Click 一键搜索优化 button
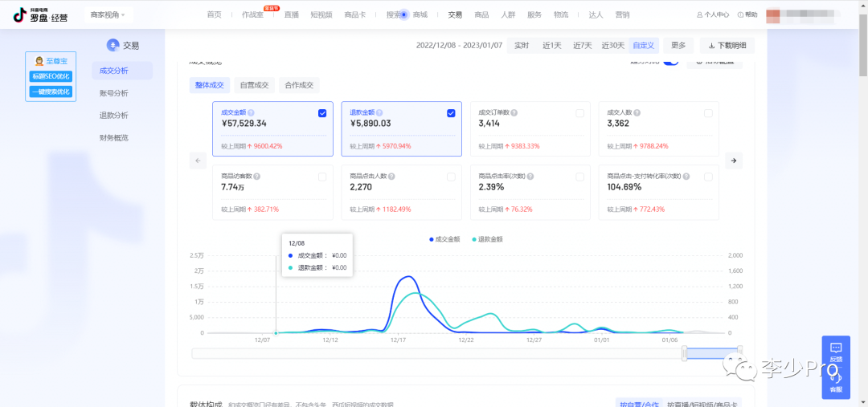The height and width of the screenshot is (407, 868). click(x=51, y=92)
